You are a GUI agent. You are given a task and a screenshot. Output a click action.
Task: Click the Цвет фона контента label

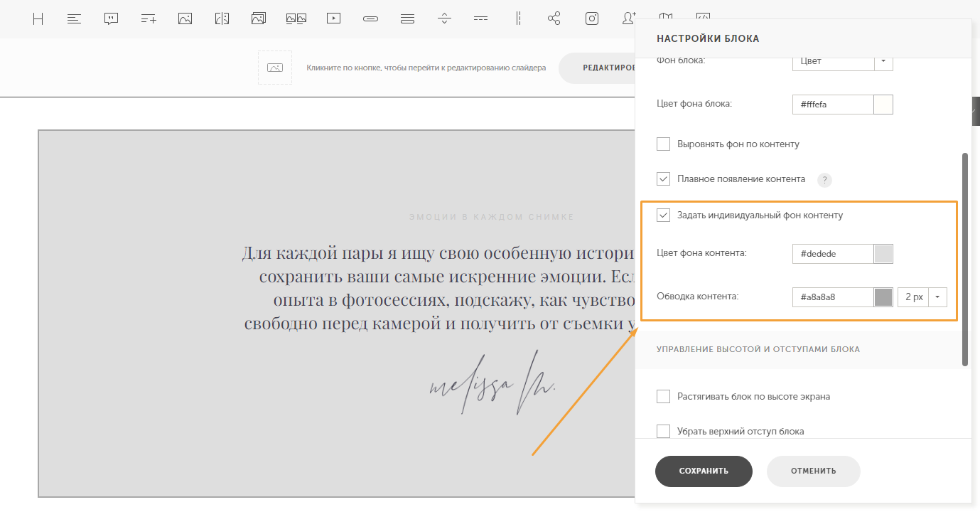pyautogui.click(x=701, y=253)
